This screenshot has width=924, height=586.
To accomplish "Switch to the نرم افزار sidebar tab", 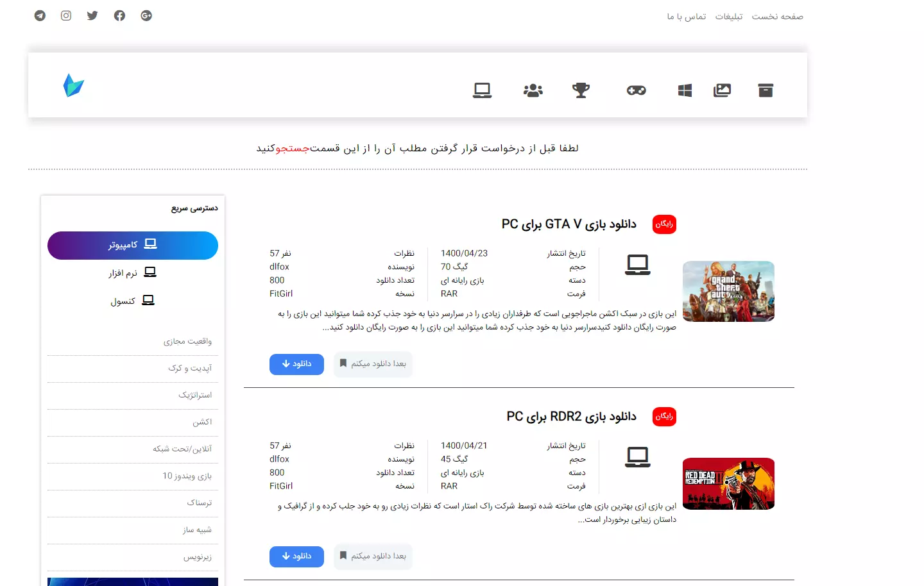I will (133, 273).
